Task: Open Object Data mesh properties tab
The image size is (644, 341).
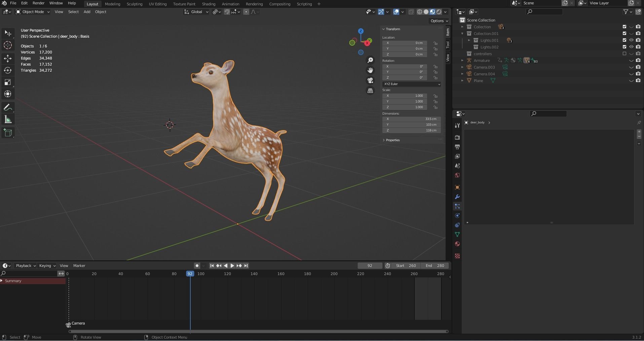Action: tap(457, 234)
